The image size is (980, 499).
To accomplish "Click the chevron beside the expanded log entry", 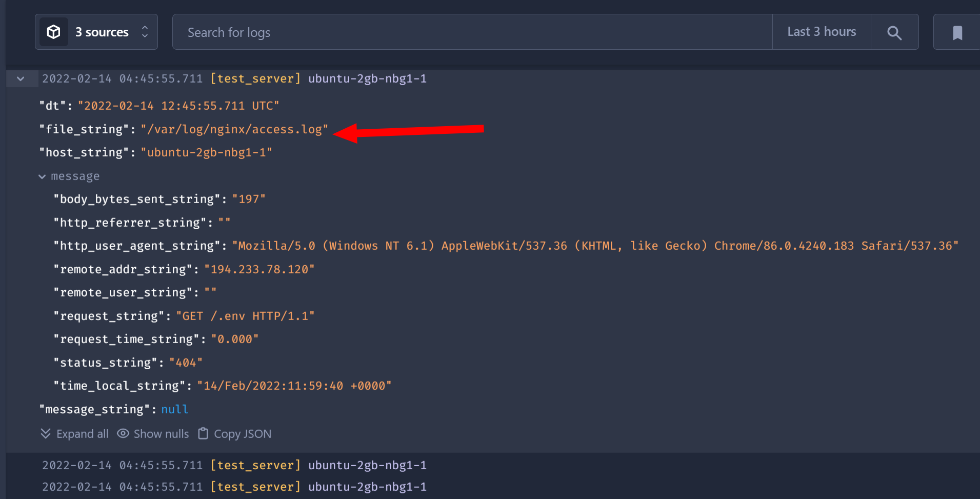I will [x=21, y=78].
